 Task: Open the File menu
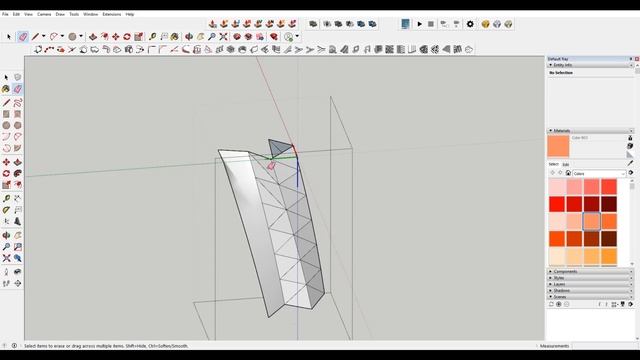[5, 14]
